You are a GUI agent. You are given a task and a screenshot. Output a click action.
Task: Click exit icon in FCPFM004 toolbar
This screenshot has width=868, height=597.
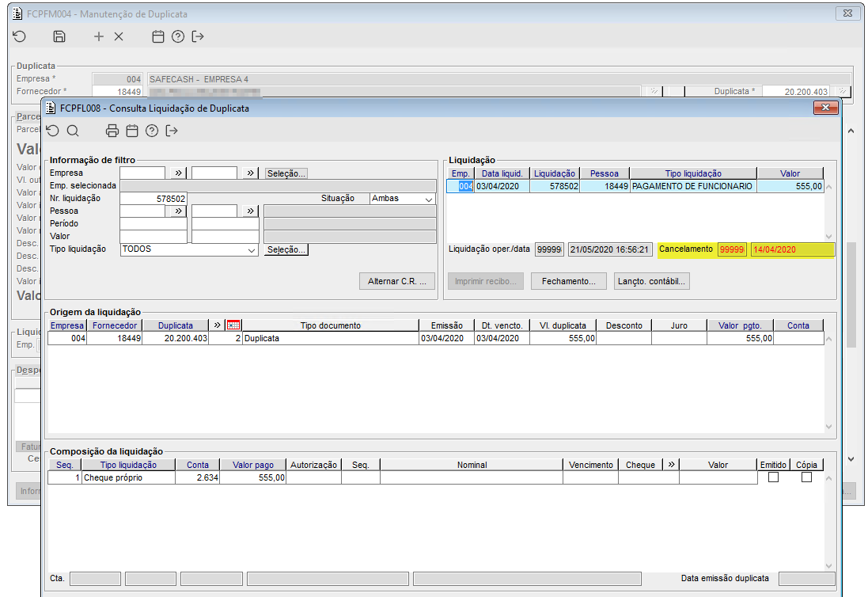198,36
